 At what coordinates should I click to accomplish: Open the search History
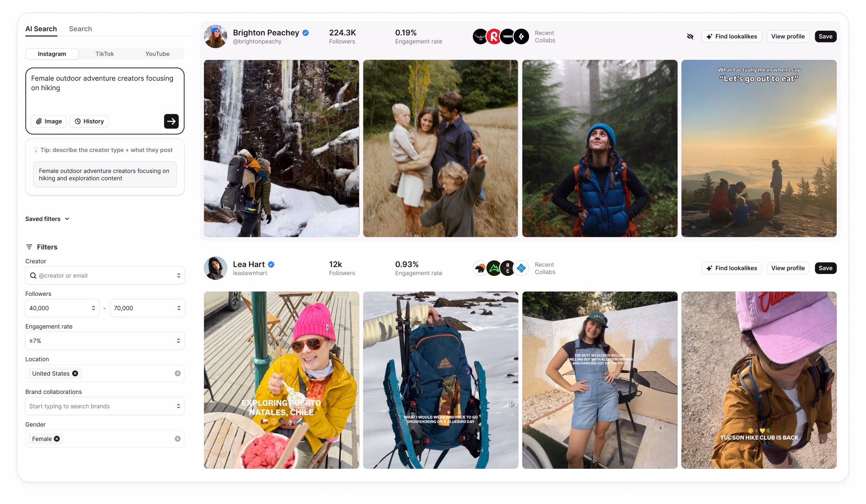tap(89, 121)
